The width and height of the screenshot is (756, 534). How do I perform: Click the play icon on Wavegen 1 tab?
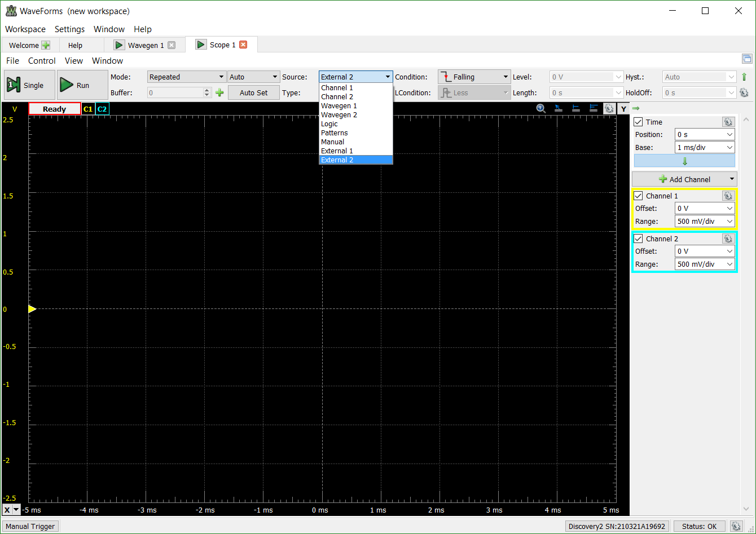pyautogui.click(x=119, y=45)
